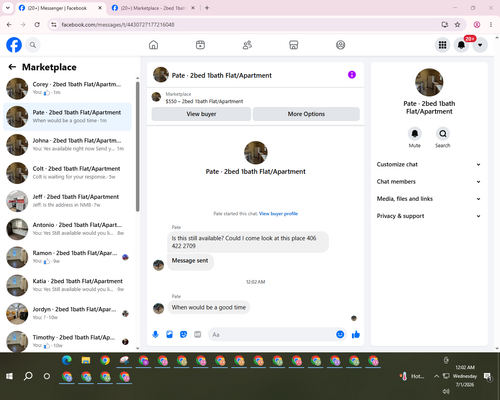Open the emoji picker in message box
Image resolution: width=500 pixels, height=400 pixels.
pyautogui.click(x=340, y=334)
